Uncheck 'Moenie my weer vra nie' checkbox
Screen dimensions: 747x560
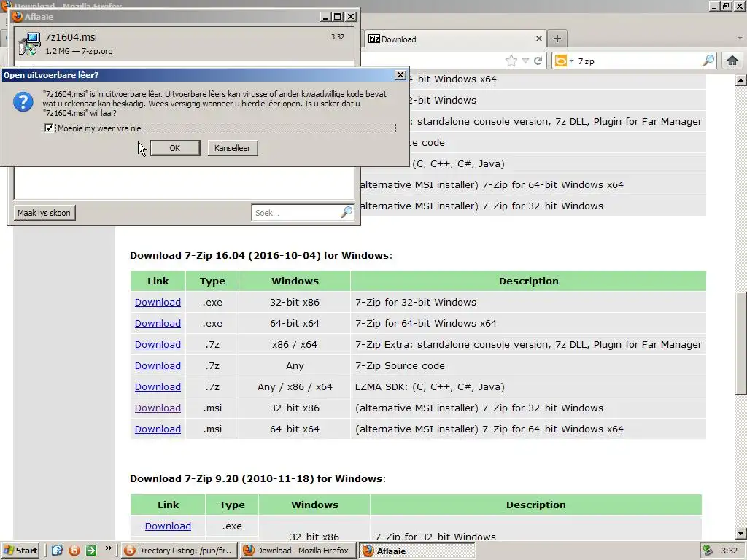49,128
